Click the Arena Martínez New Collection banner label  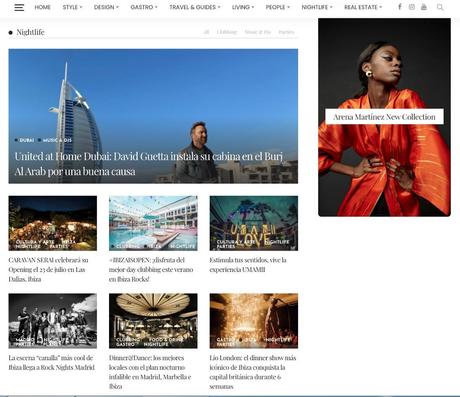(x=384, y=117)
